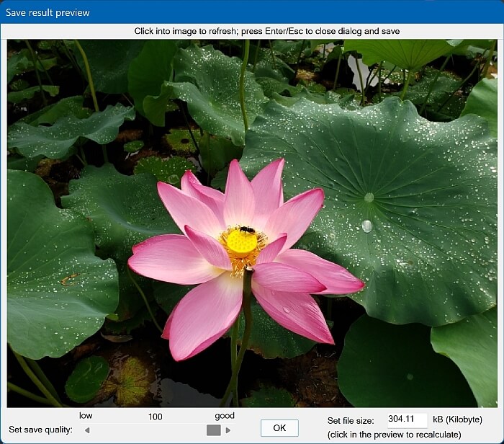Click the save quality slider thumb
This screenshot has height=444, width=504.
click(x=213, y=430)
